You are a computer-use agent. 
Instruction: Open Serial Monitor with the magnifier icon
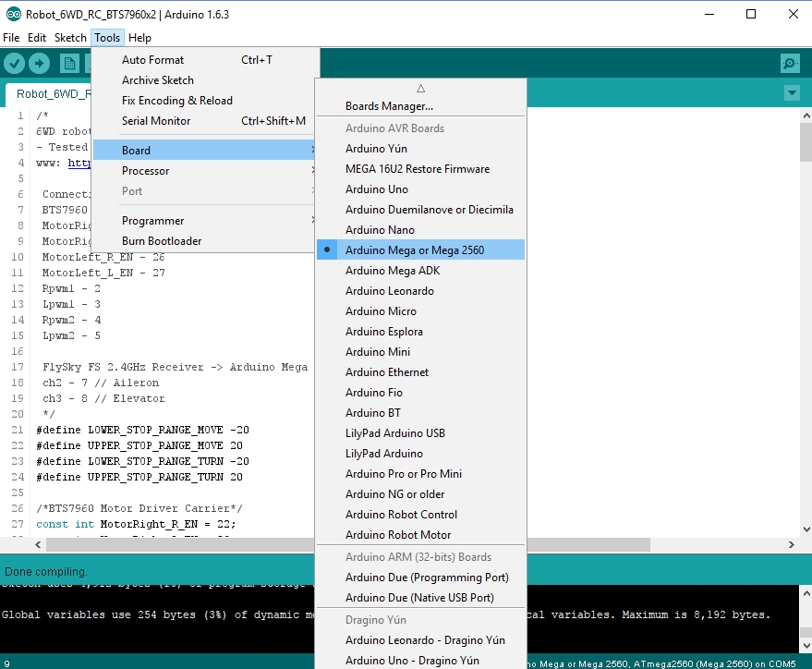tap(789, 63)
